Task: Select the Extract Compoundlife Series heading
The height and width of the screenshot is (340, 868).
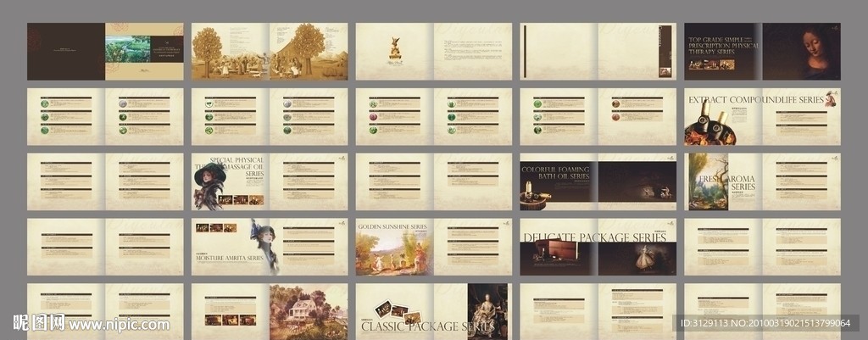Action: [755, 100]
